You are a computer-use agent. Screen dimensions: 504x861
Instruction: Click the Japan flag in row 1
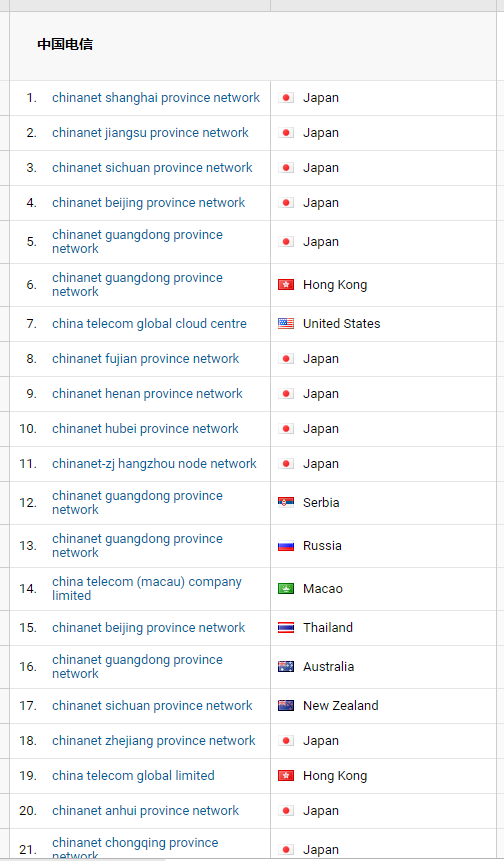[286, 98]
